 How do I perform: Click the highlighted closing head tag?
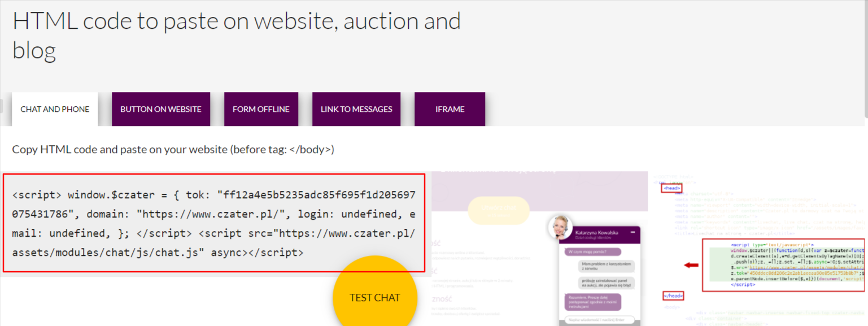(x=673, y=295)
